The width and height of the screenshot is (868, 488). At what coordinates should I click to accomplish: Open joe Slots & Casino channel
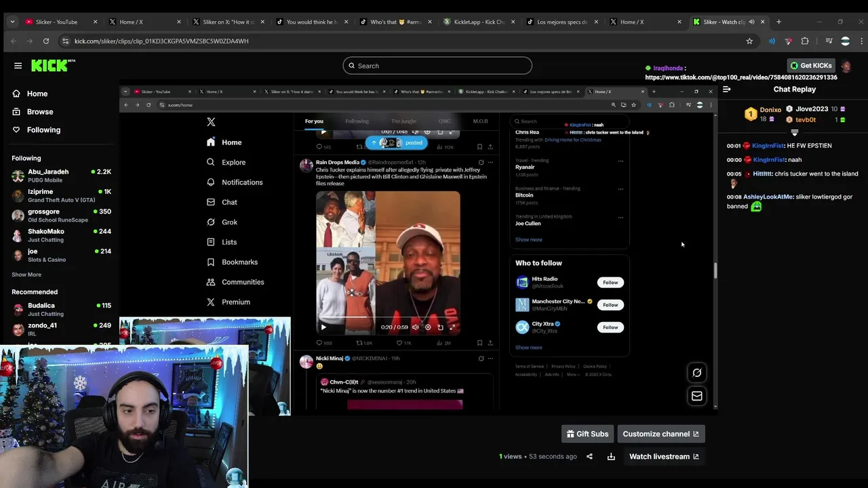(61, 255)
